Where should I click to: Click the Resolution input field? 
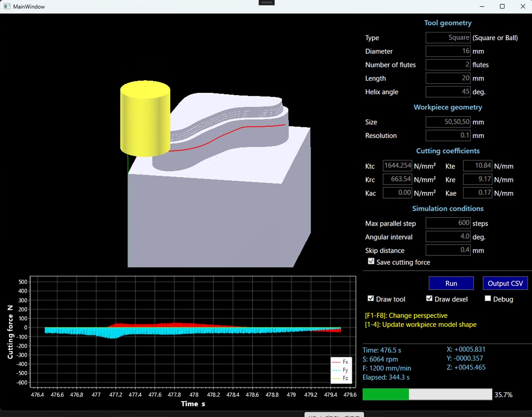pos(448,136)
